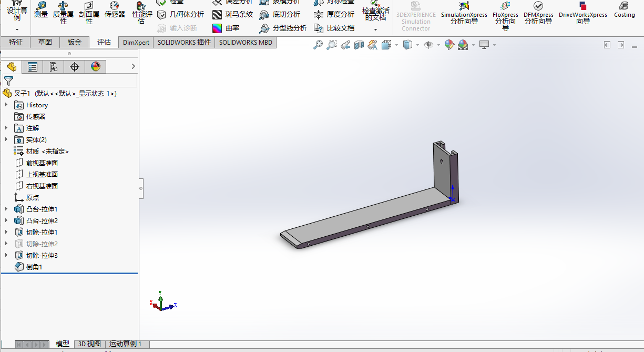Select PropertyManager tab icon

pos(33,66)
